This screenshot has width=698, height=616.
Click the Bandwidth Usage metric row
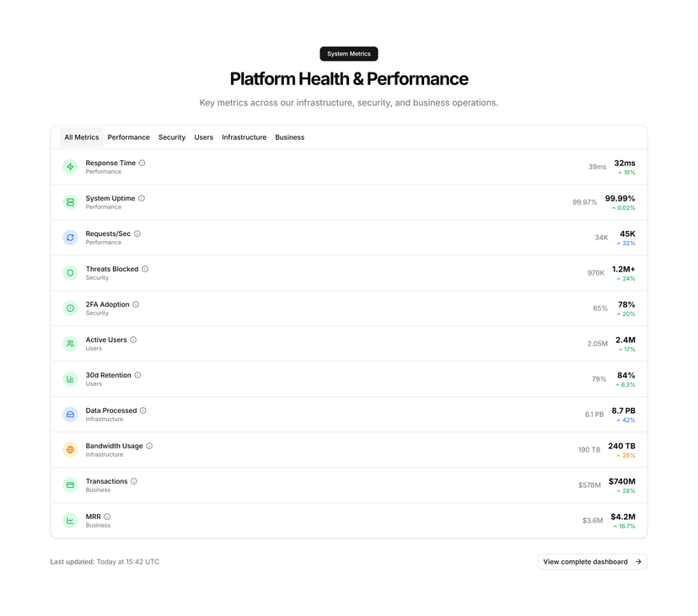(349, 450)
